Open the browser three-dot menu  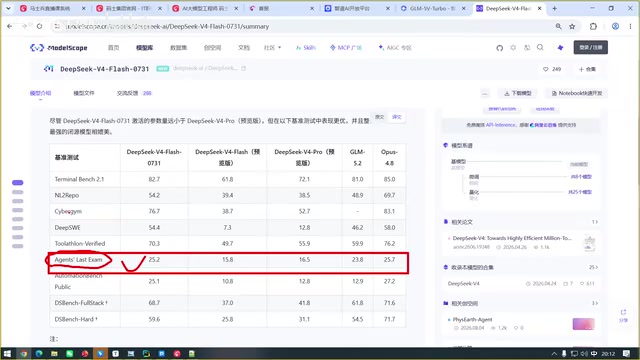pos(631,26)
